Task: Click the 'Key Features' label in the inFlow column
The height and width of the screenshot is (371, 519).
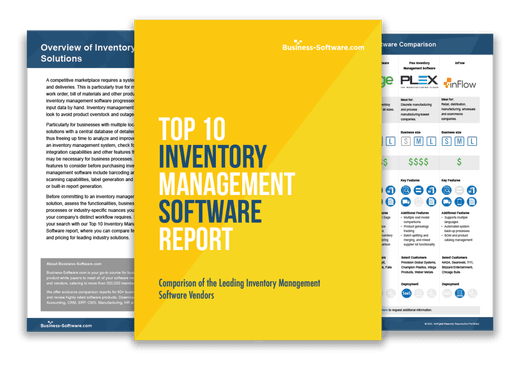Action: coord(451,180)
